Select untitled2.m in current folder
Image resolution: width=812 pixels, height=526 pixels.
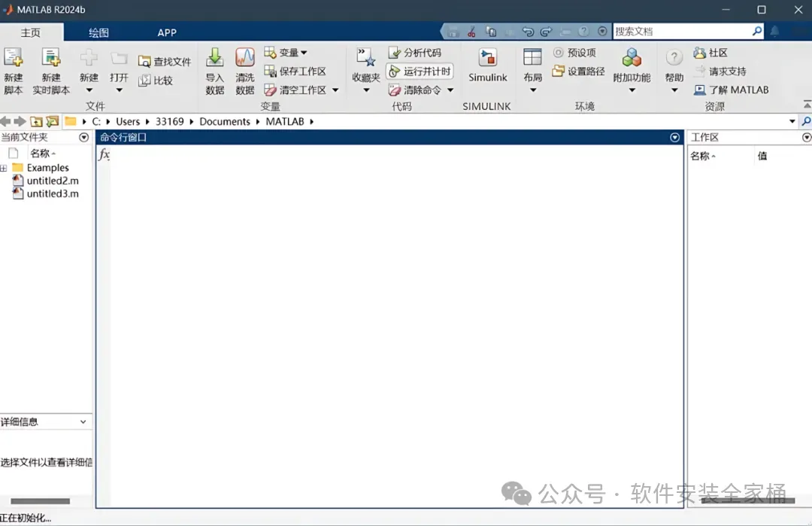click(x=46, y=181)
